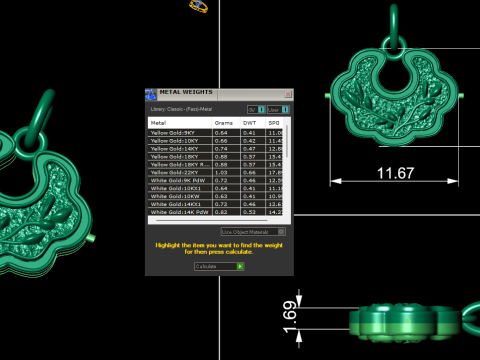480x360 pixels.
Task: Click the horizontal scrollbar under the metal list
Action: (x=212, y=220)
